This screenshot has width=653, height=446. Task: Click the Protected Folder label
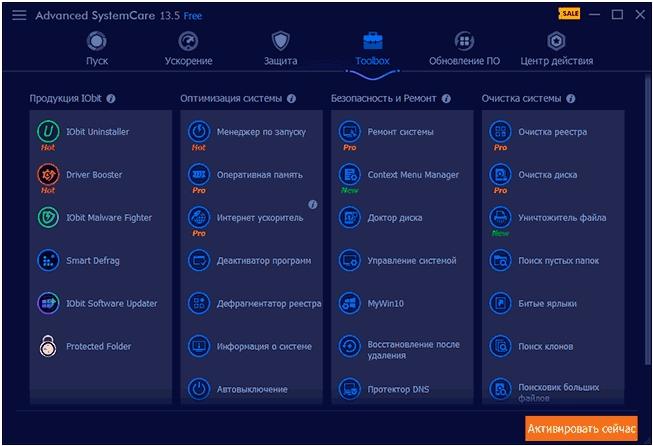coord(98,346)
